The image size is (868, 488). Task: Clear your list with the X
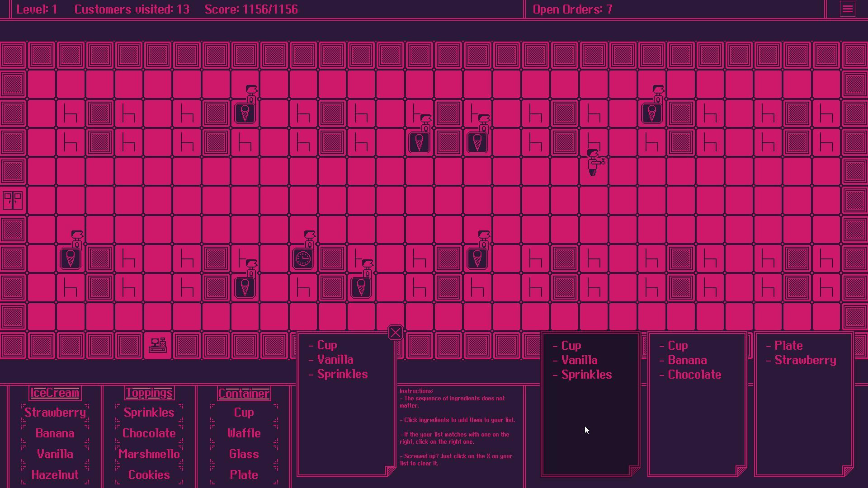tap(395, 333)
